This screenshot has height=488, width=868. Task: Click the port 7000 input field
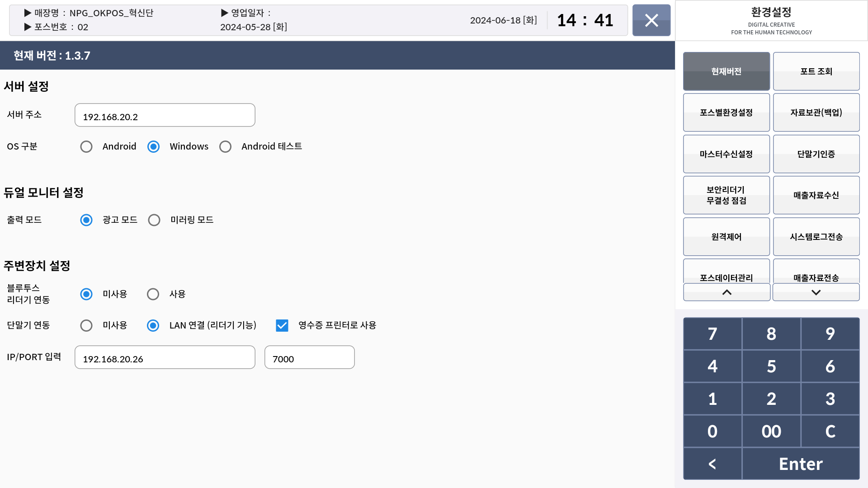309,357
